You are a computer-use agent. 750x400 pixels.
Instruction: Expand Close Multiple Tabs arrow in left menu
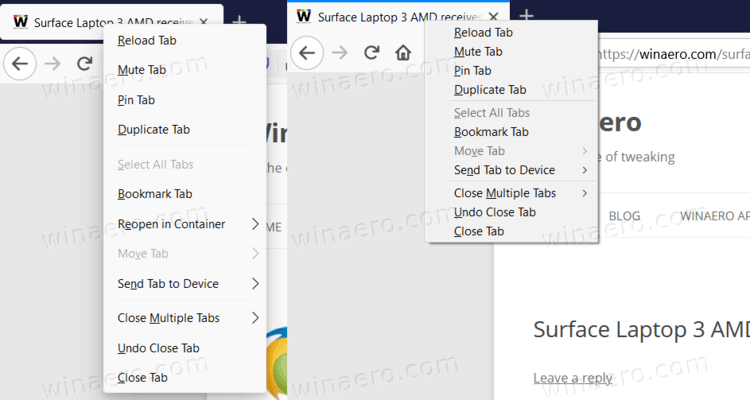pos(255,318)
